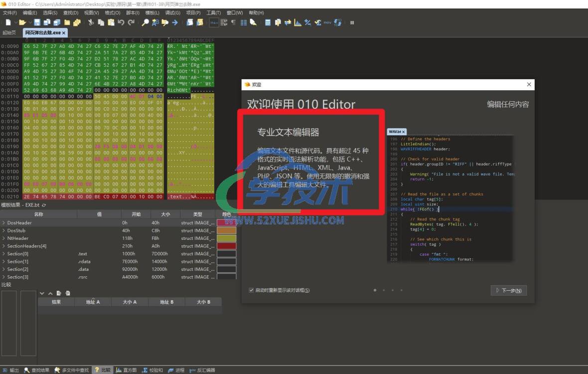The width and height of the screenshot is (588, 374).
Task: Toggle the Hex edit mode toolbar button
Action: pos(214,22)
